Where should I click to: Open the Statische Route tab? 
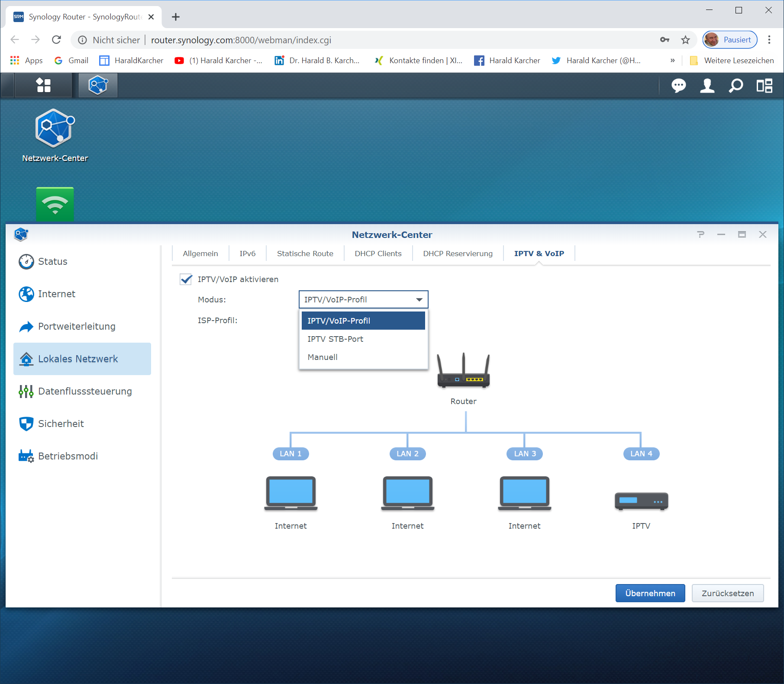point(305,254)
